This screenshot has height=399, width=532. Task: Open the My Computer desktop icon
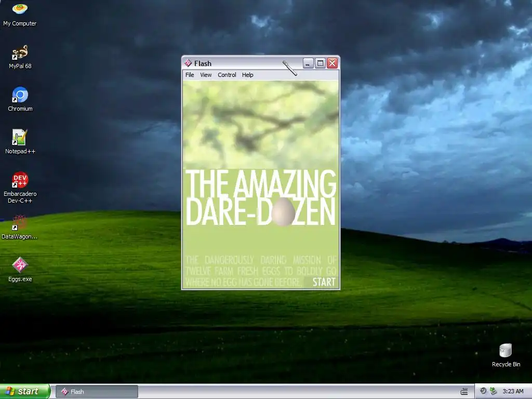click(x=20, y=14)
